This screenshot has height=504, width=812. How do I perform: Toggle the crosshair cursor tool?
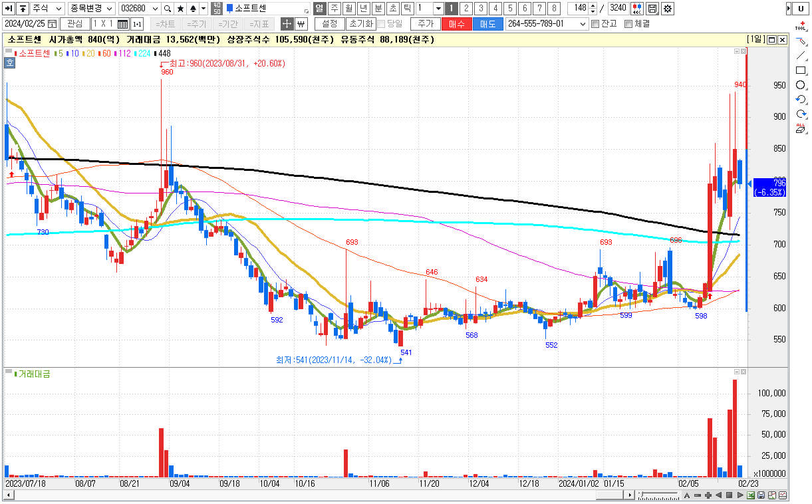coord(287,24)
